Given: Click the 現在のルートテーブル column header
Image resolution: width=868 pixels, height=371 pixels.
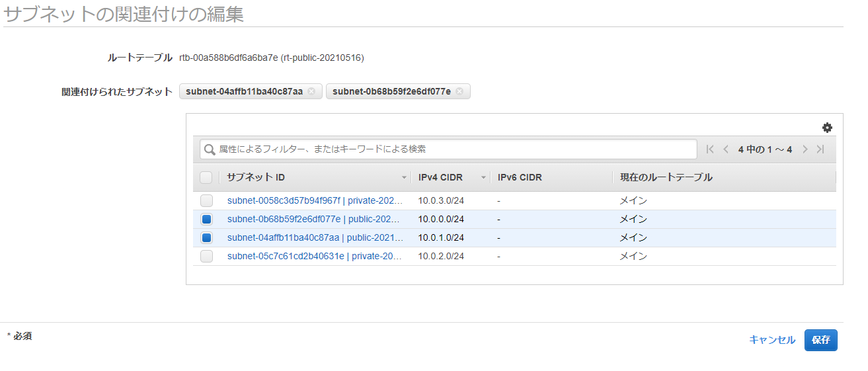Looking at the screenshot, I should pos(666,177).
